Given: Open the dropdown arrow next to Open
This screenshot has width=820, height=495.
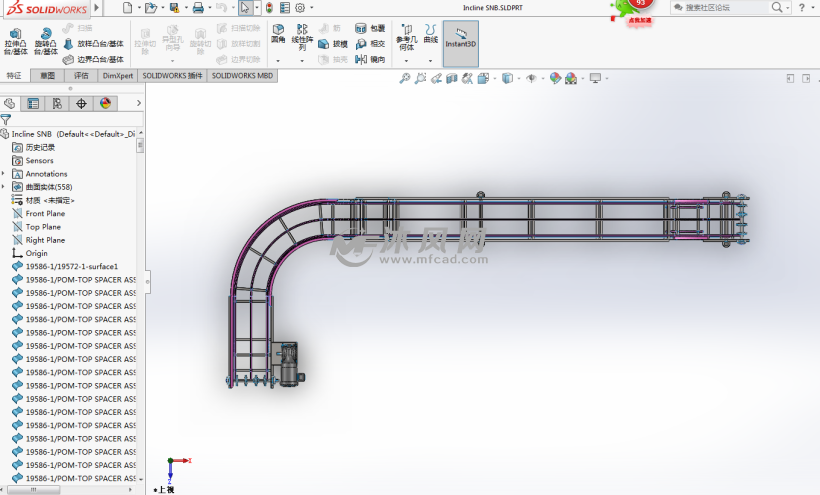Looking at the screenshot, I should click(x=163, y=7).
